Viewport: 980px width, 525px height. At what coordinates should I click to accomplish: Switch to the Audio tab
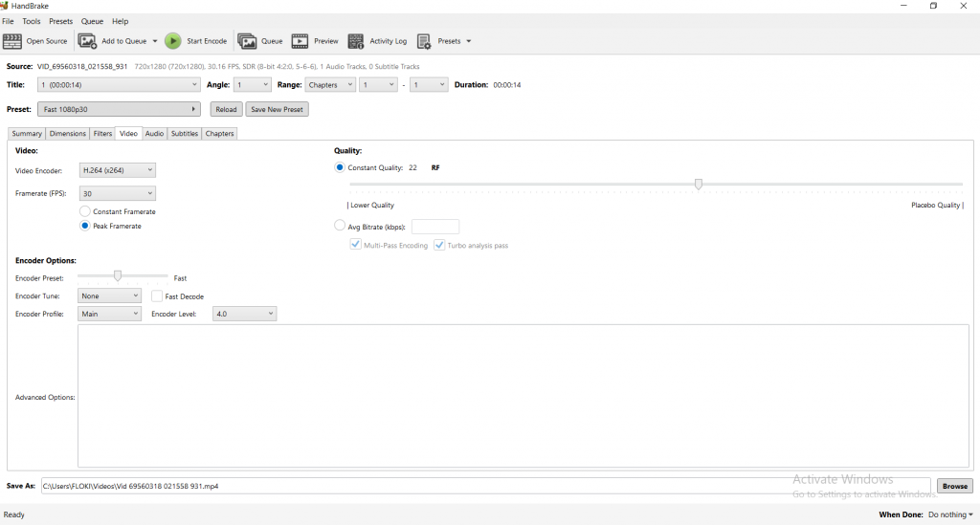coord(154,134)
